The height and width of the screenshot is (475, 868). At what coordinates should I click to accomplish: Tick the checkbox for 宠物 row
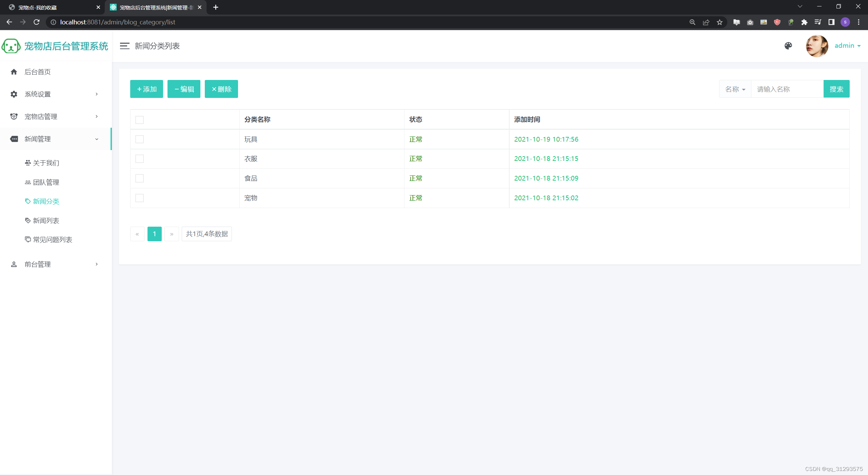coord(139,198)
